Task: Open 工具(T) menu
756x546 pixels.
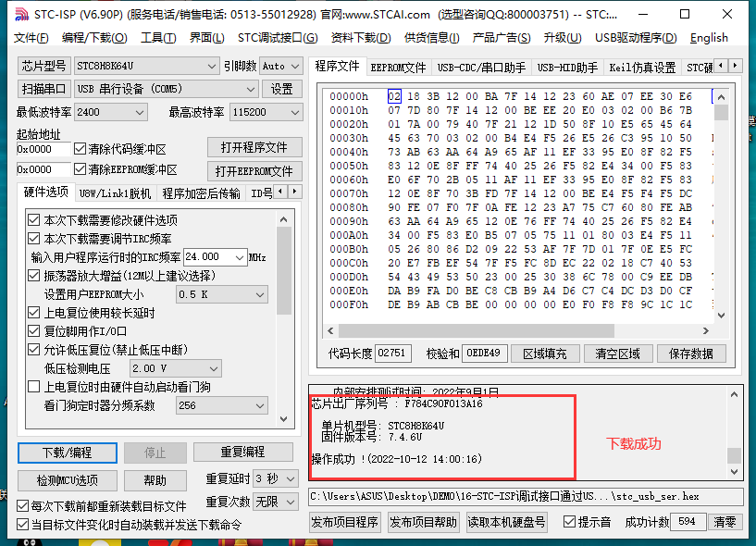Action: [x=158, y=38]
